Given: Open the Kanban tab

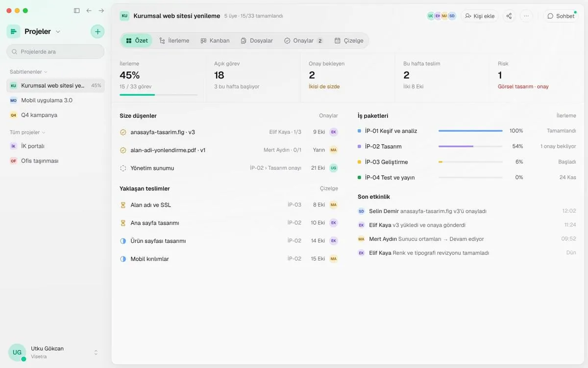Looking at the screenshot, I should (215, 41).
